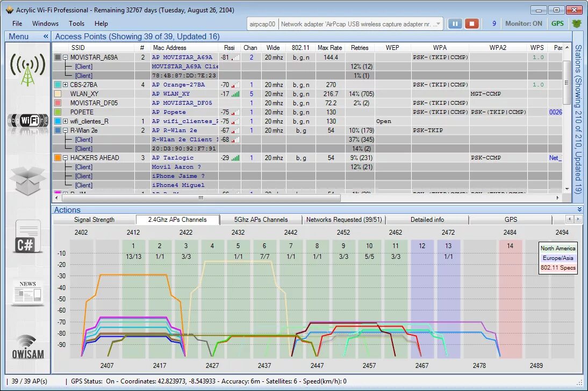Click the signal bars icon for MOVISTAR_A69A
Screen dimensions: 588x391
pos(235,57)
